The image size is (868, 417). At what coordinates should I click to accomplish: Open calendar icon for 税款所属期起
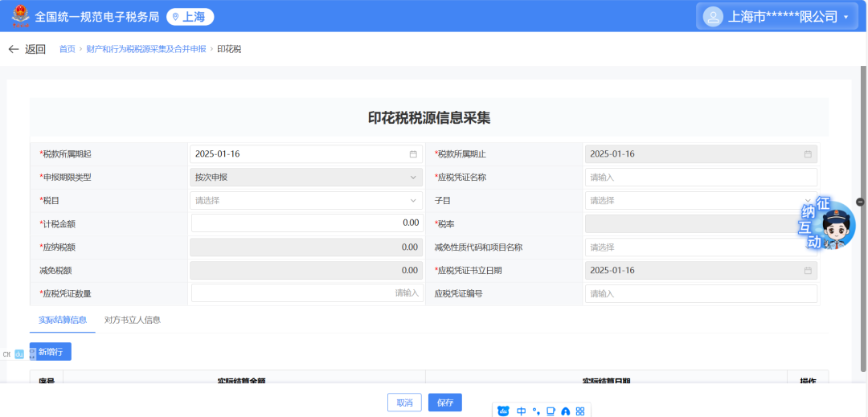click(413, 154)
